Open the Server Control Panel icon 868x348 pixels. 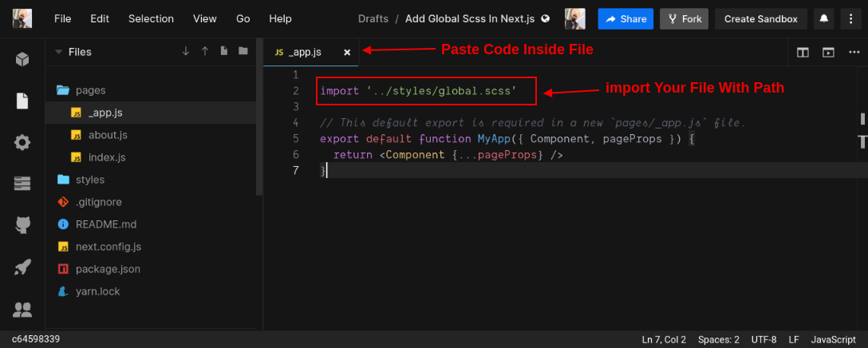(22, 184)
